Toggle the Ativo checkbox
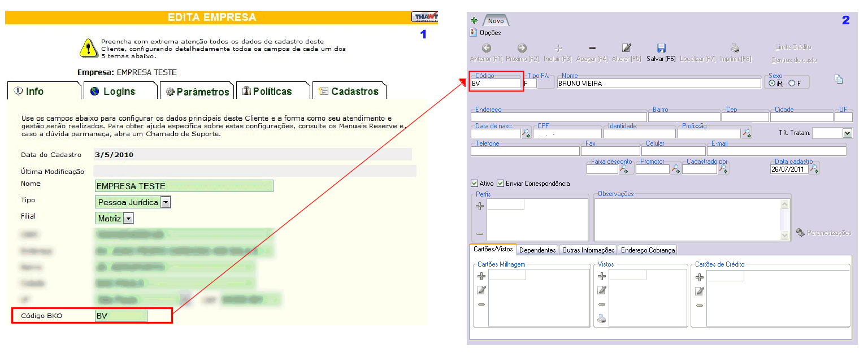This screenshot has width=868, height=357. click(474, 184)
